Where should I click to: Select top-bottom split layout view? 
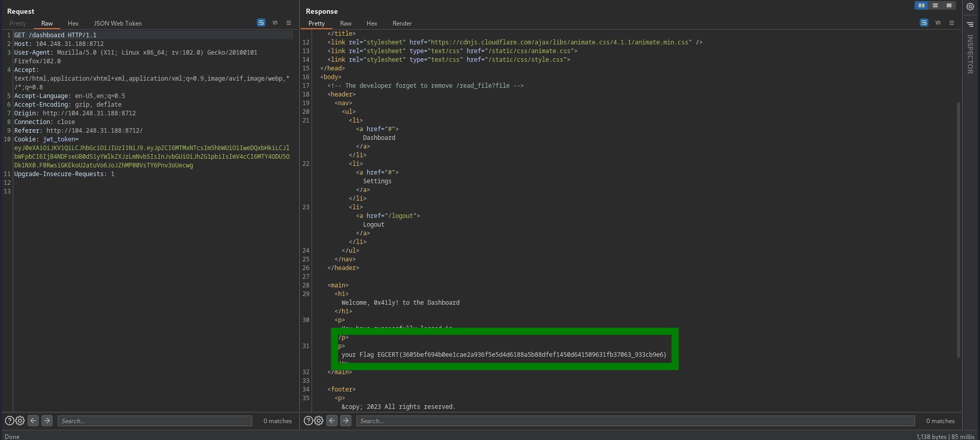point(935,6)
